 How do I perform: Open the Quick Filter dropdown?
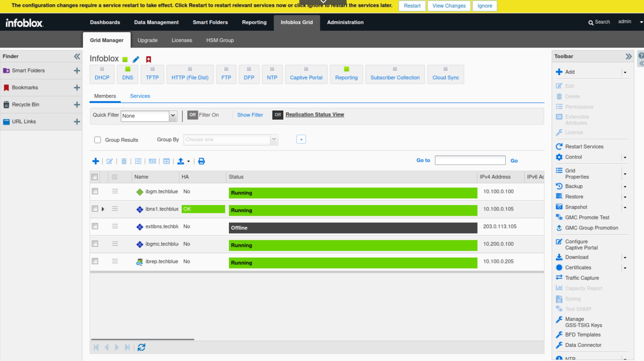[173, 116]
